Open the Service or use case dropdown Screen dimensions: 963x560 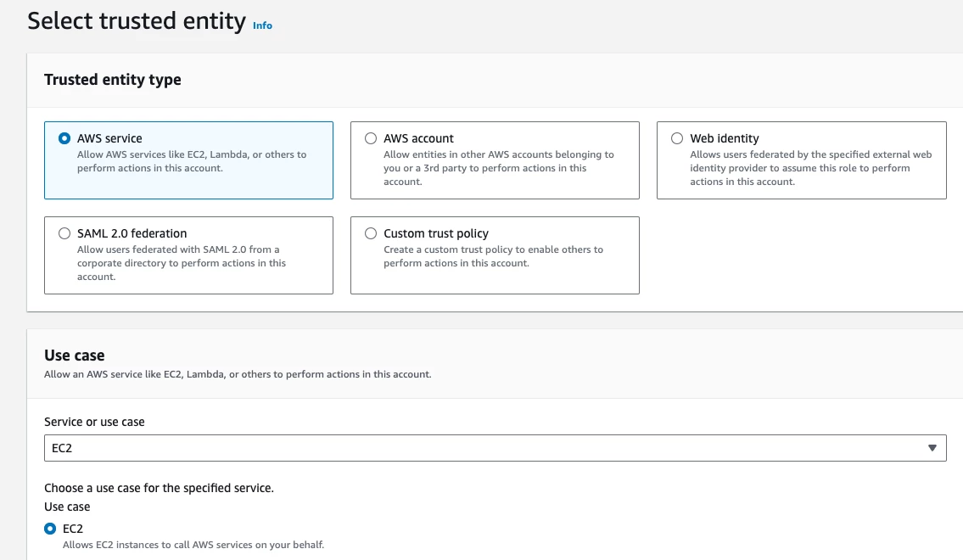(x=495, y=448)
